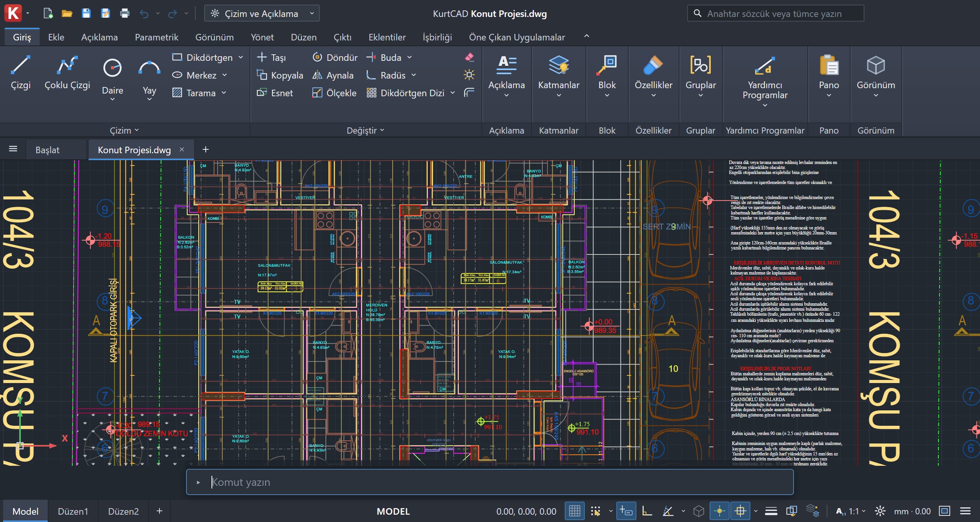This screenshot has height=522, width=980.
Task: Click the eraser icon in Değiştir panel
Action: coord(469,57)
